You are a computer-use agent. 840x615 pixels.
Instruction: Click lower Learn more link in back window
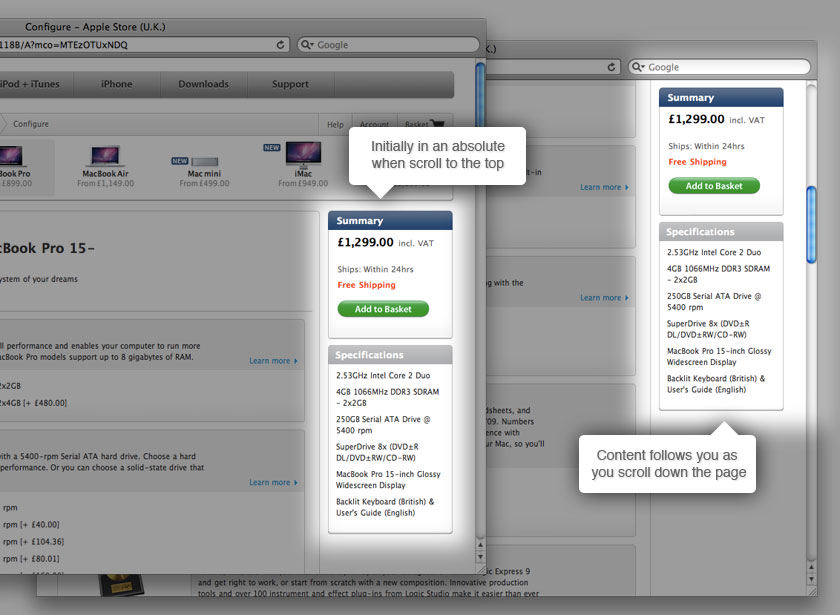coord(604,298)
